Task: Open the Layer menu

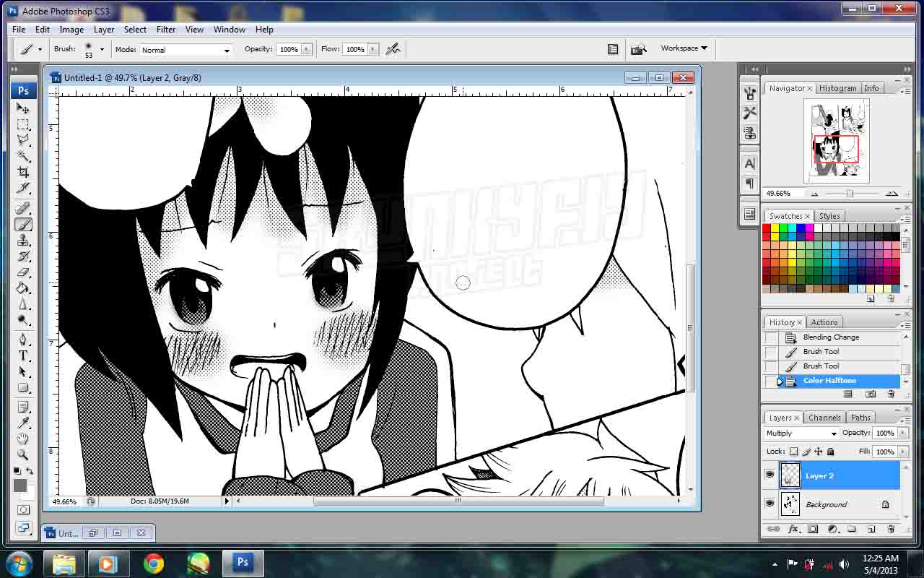Action: click(104, 30)
